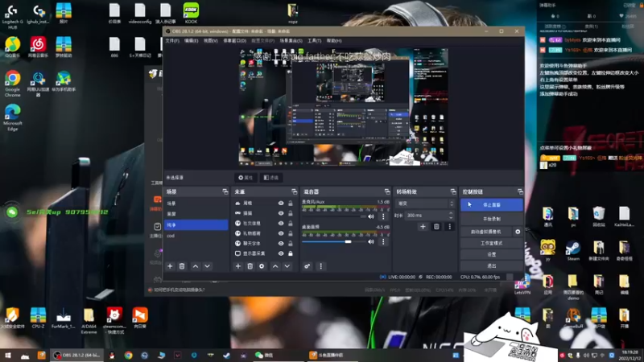This screenshot has width=644, height=362.
Task: Toggle visibility eye of the 显示器采集 source
Action: point(281,253)
